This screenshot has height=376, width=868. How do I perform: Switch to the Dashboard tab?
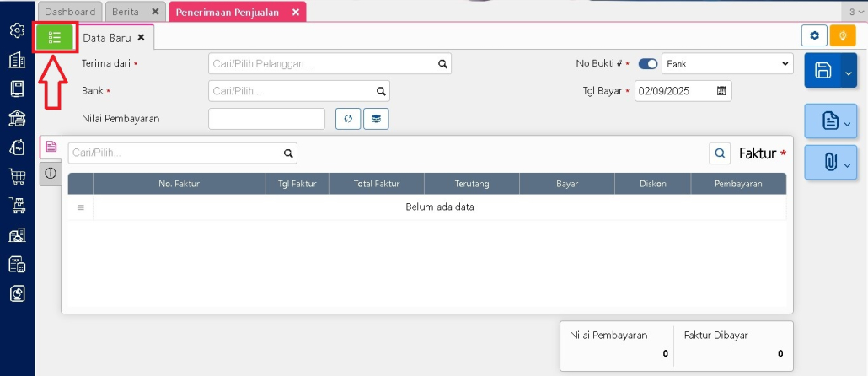69,12
